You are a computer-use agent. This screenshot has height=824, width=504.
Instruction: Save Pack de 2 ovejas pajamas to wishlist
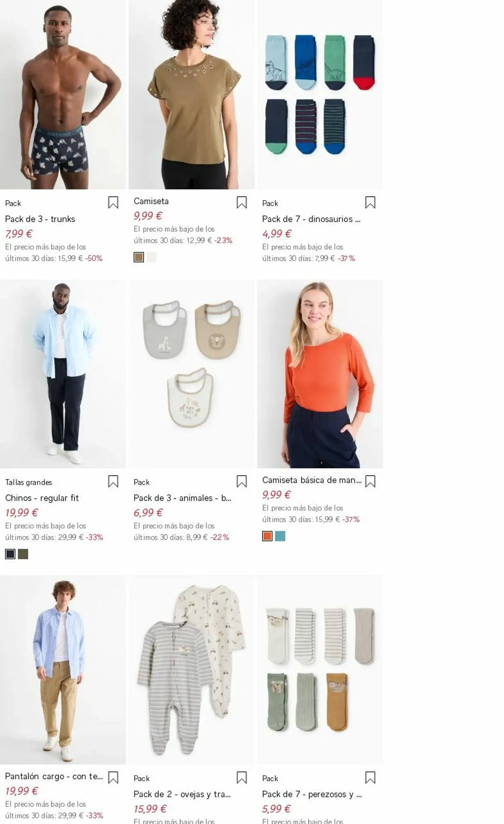tap(242, 777)
